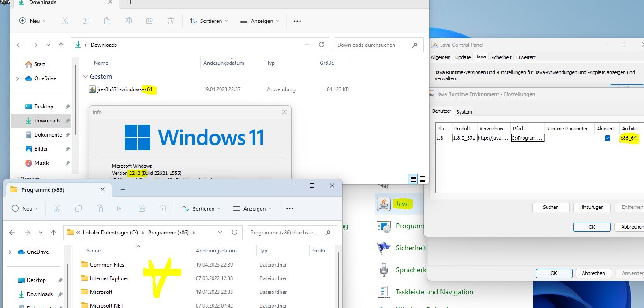
Task: Click the up-arrow in Programme (x86) window
Action: tap(53, 233)
